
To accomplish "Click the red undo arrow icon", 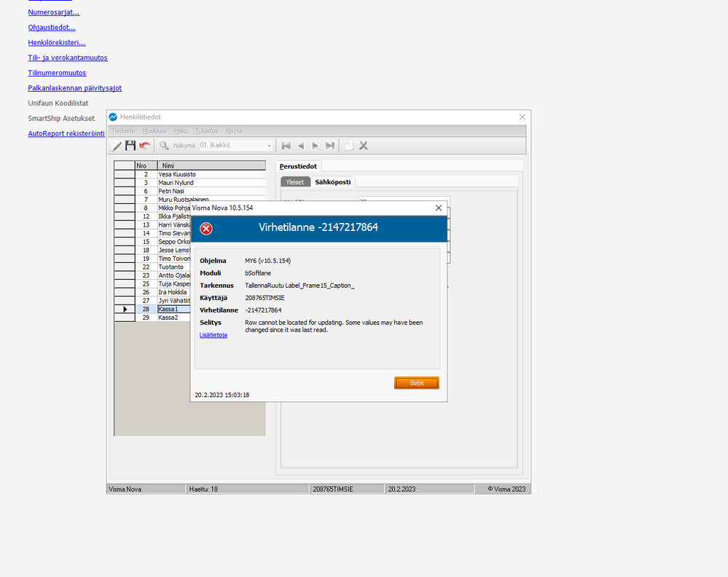I will coord(145,146).
